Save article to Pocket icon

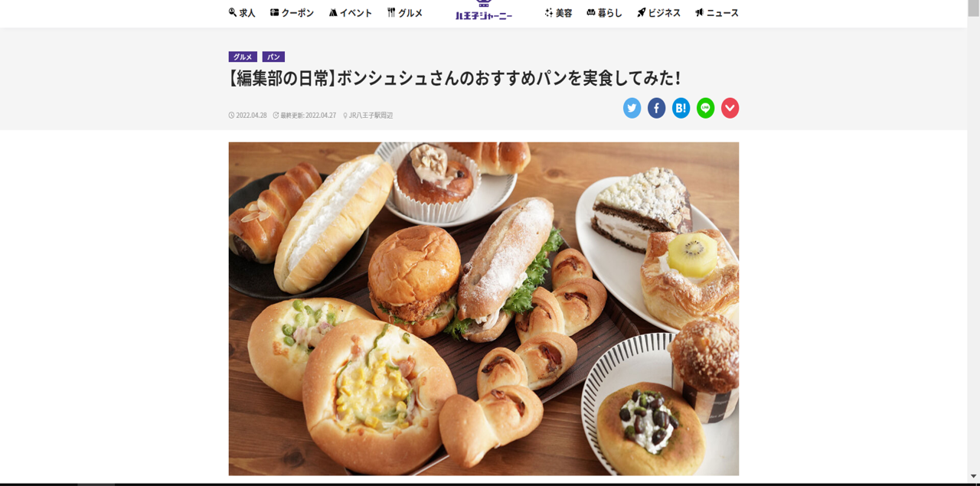(x=730, y=108)
